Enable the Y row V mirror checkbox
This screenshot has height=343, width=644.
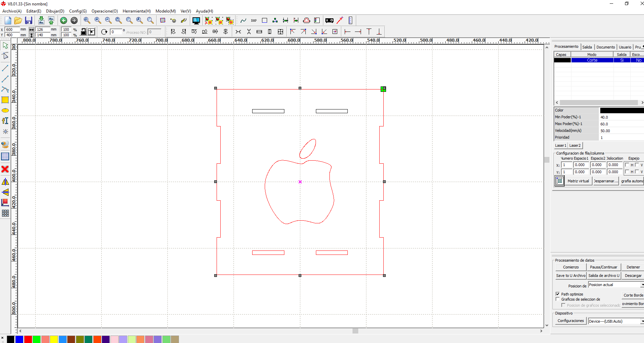pos(637,172)
